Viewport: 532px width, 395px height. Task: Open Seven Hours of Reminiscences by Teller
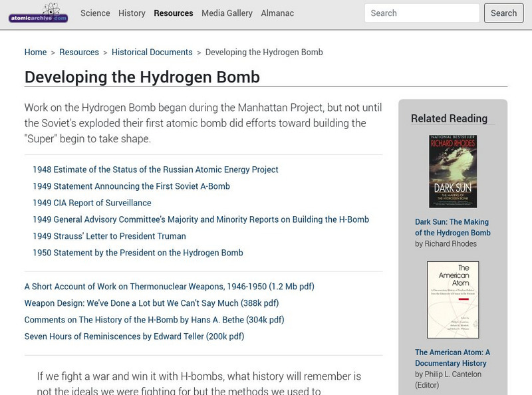[x=134, y=336]
